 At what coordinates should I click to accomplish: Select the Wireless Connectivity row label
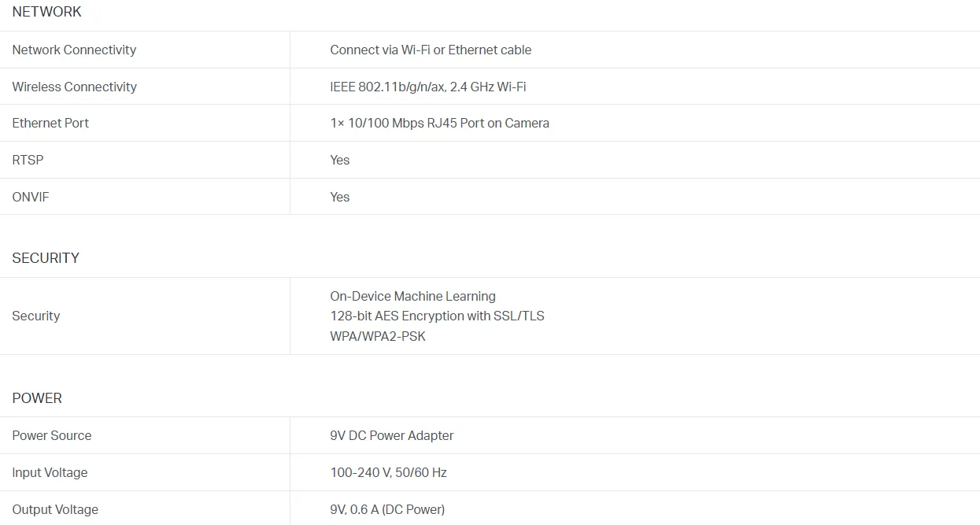(74, 87)
